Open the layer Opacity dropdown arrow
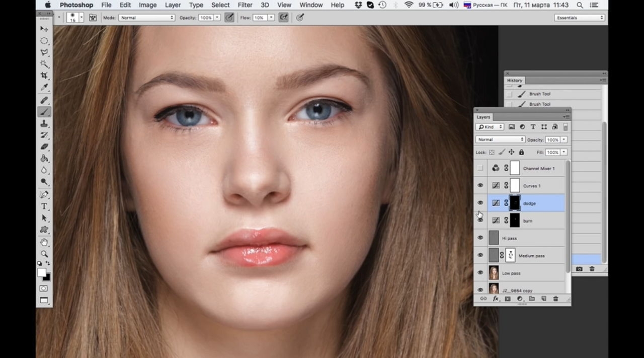This screenshot has height=358, width=644. [x=564, y=139]
